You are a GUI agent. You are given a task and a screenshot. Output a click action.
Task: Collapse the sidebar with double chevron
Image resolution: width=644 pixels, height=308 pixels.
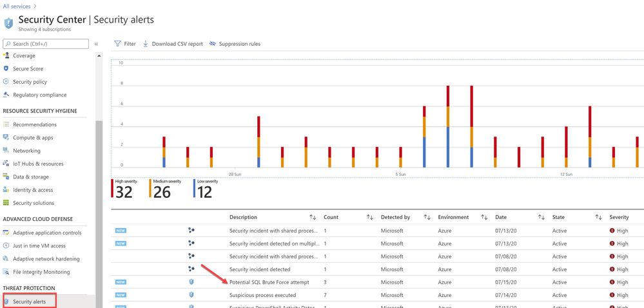[x=97, y=44]
